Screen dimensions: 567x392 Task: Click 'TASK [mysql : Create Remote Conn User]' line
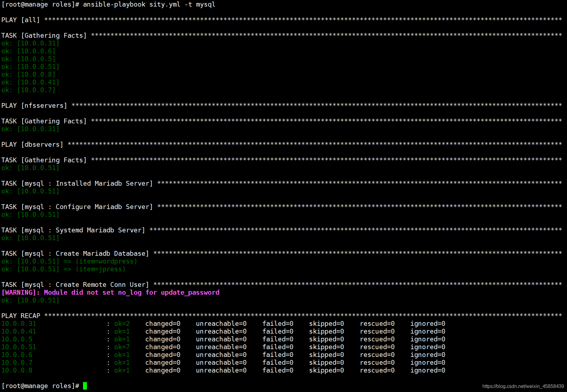click(x=281, y=284)
